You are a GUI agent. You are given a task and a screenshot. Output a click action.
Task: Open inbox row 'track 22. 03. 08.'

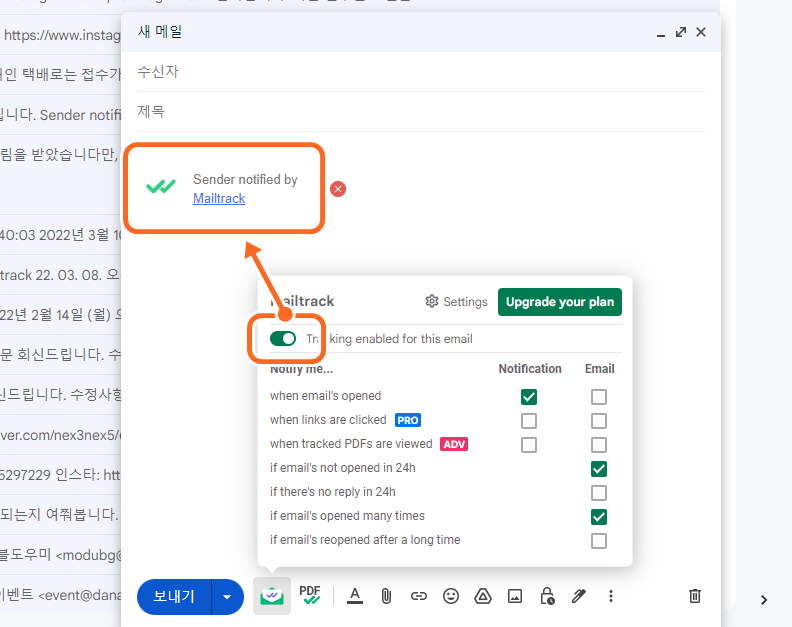coord(61,275)
